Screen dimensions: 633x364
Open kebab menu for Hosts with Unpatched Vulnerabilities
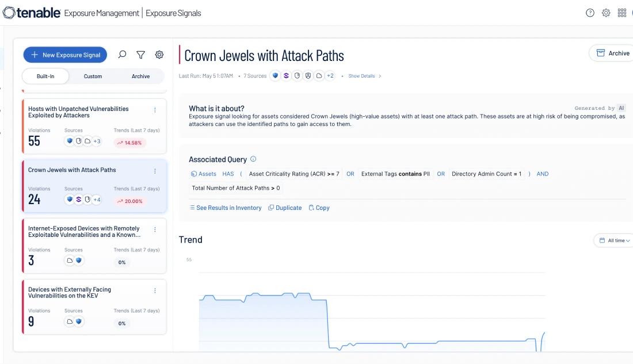(155, 110)
